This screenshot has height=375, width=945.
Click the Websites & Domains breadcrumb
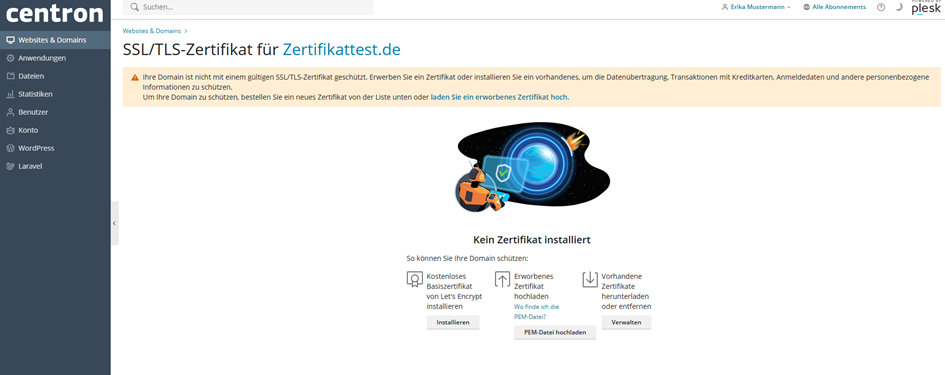(x=151, y=31)
